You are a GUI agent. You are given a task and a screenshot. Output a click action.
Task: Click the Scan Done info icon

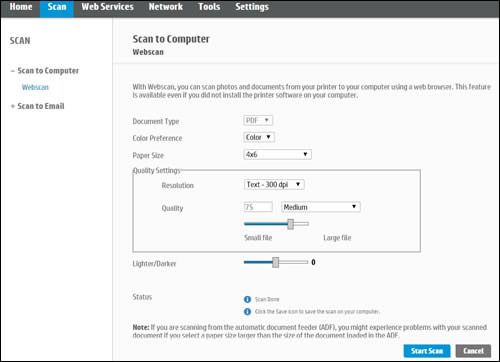(247, 299)
